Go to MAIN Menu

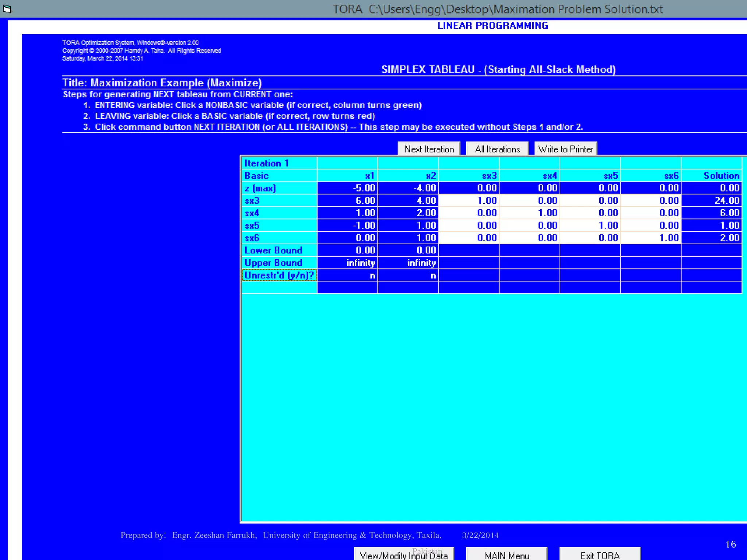coord(507,555)
